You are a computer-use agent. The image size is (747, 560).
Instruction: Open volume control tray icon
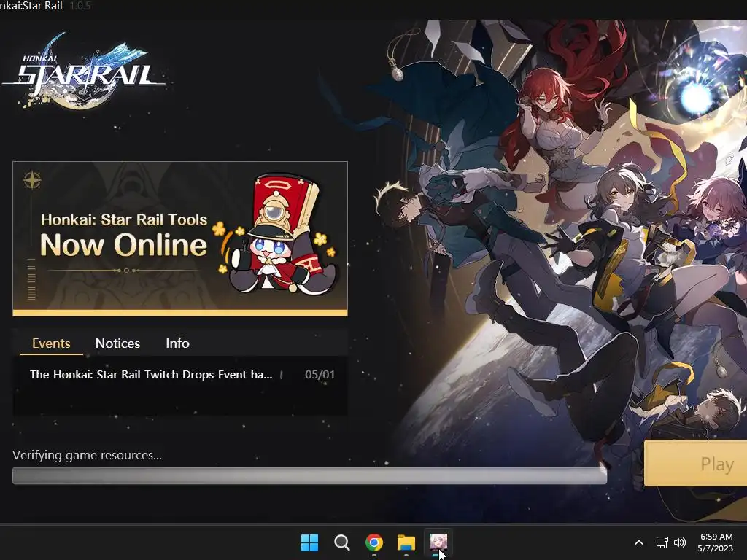click(x=680, y=542)
